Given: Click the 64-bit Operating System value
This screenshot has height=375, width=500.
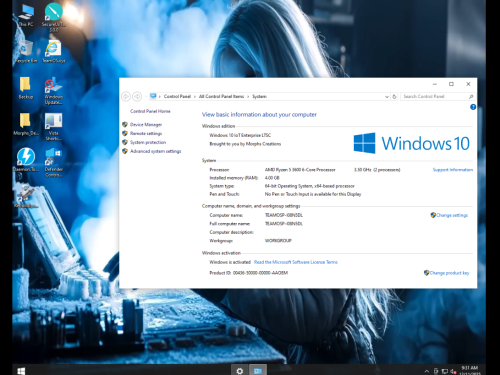Looking at the screenshot, I should click(x=310, y=186).
